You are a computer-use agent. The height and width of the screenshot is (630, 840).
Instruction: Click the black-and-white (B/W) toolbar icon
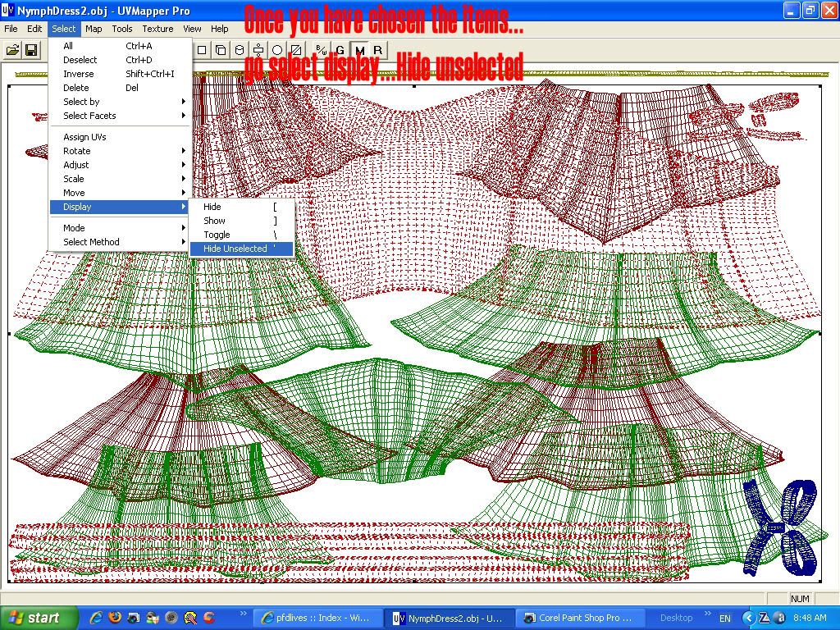[x=321, y=51]
